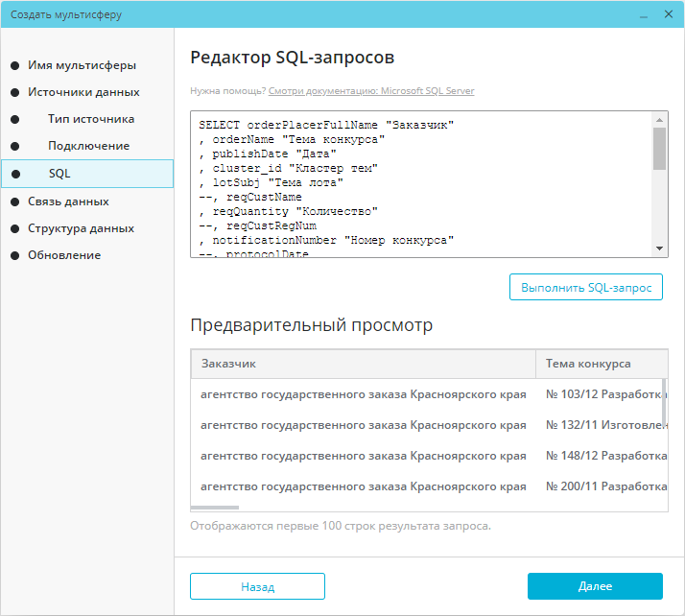Open the Имя мультисферы step
Viewport: 685px width, 616px height.
point(83,65)
